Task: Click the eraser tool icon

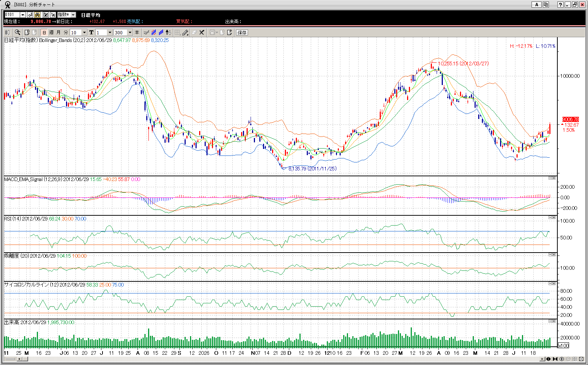Action: click(194, 32)
